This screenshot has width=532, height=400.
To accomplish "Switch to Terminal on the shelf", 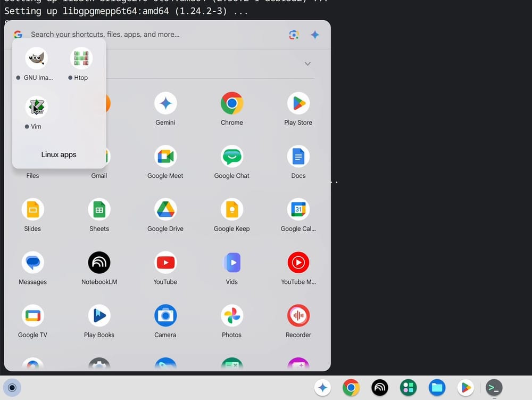I will click(494, 387).
